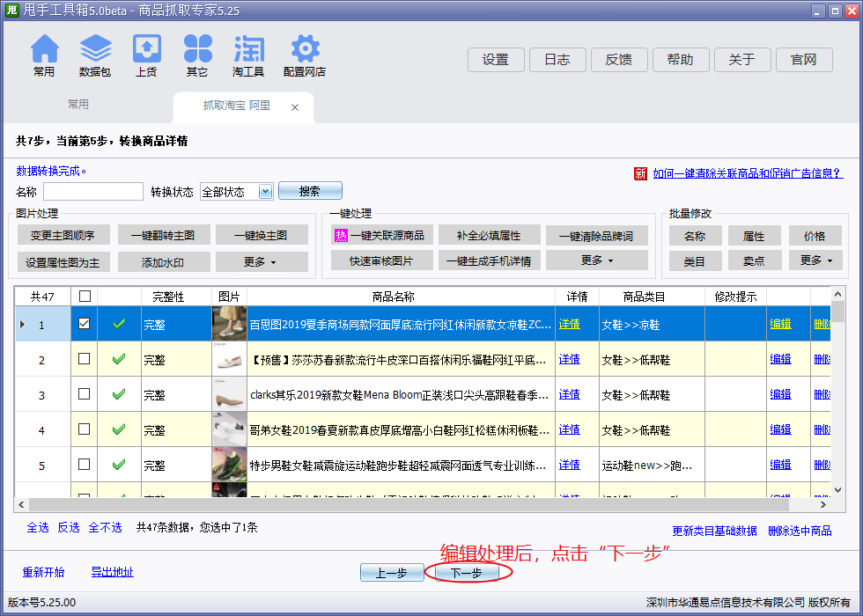
Task: Switch to the 常用 tab
Action: (78, 105)
